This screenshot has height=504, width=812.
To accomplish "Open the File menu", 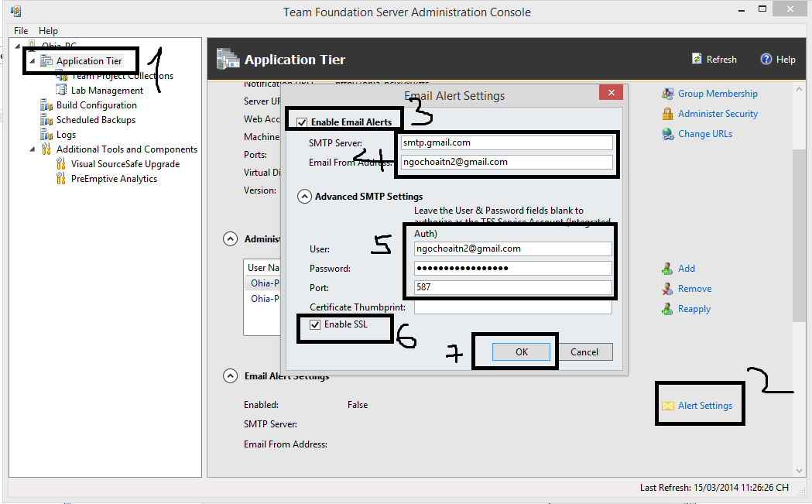I will 21,30.
